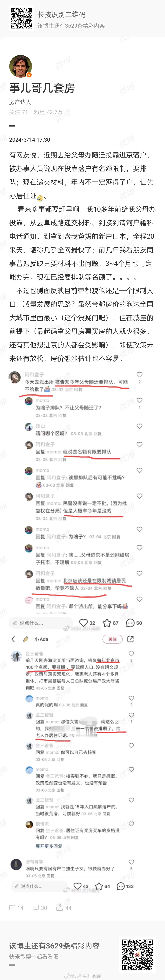Tap the top QR code image
Image resolution: width=165 pixels, height=980 pixels.
(x=21, y=19)
